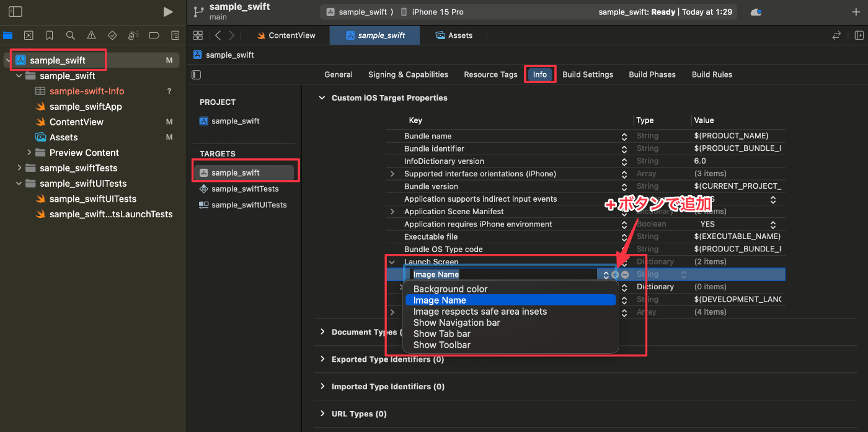Click minus button on Image Name row
The image size is (868, 432).
625,274
